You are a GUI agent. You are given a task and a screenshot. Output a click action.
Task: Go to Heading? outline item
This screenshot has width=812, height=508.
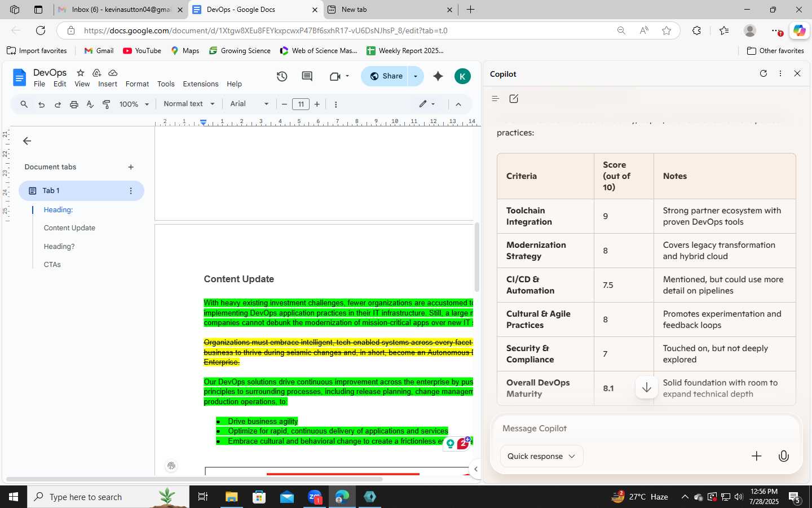59,247
